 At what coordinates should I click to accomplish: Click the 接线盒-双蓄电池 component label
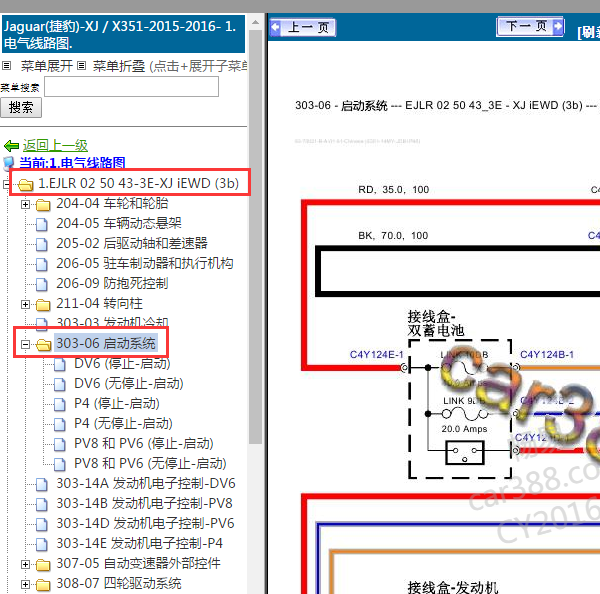pyautogui.click(x=435, y=323)
